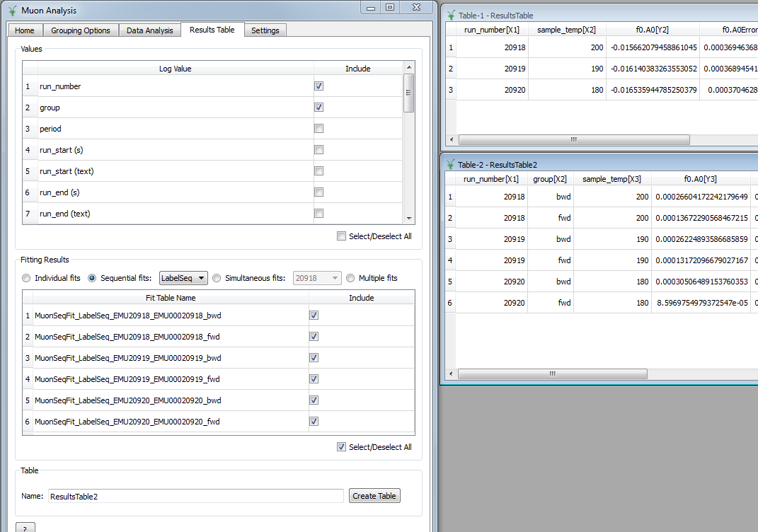758x532 pixels.
Task: Select the Individual fits radio button
Action: click(26, 277)
